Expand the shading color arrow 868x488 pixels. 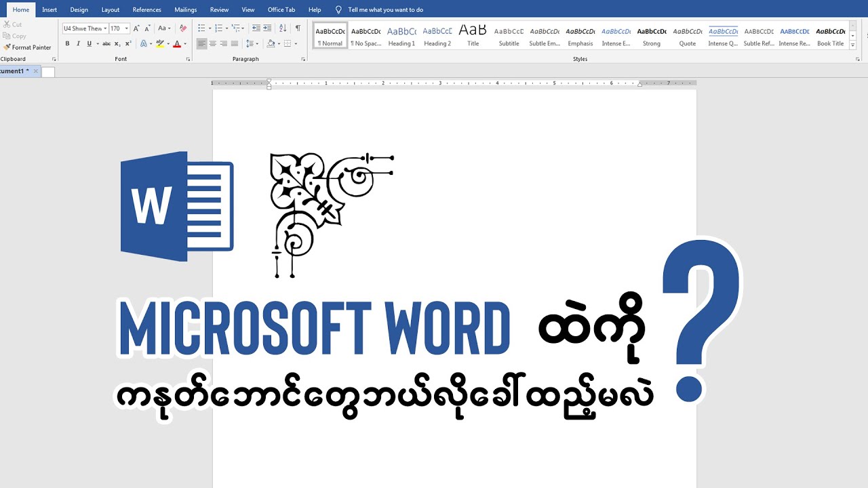coord(278,43)
